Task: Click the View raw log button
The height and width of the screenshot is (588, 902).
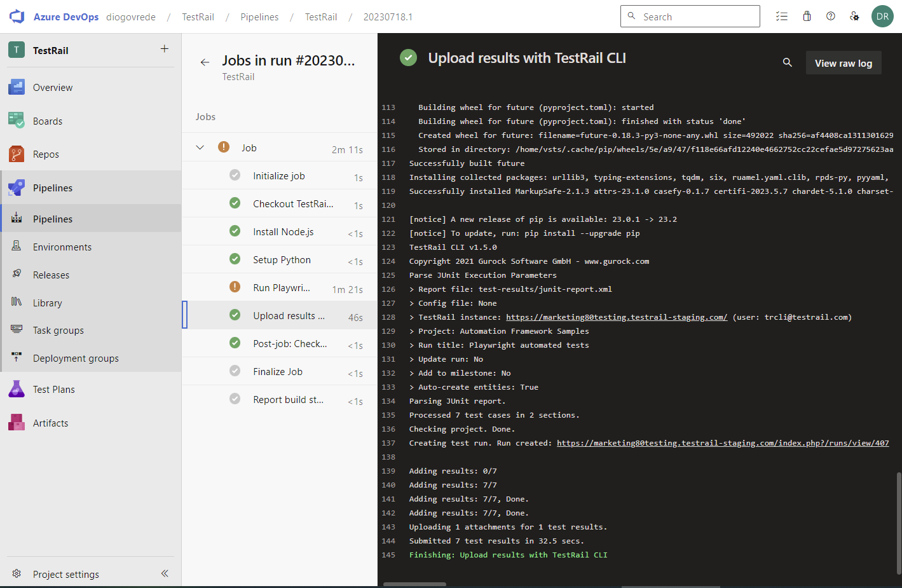Action: (843, 63)
